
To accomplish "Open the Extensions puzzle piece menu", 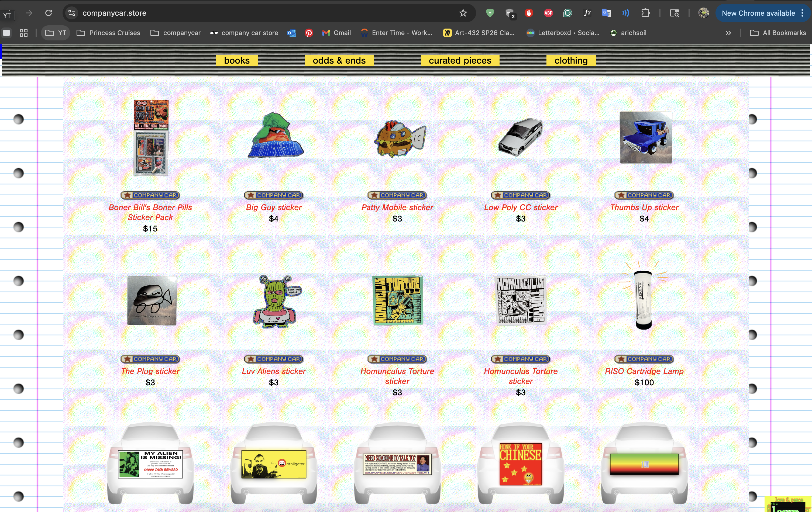I will coord(645,13).
